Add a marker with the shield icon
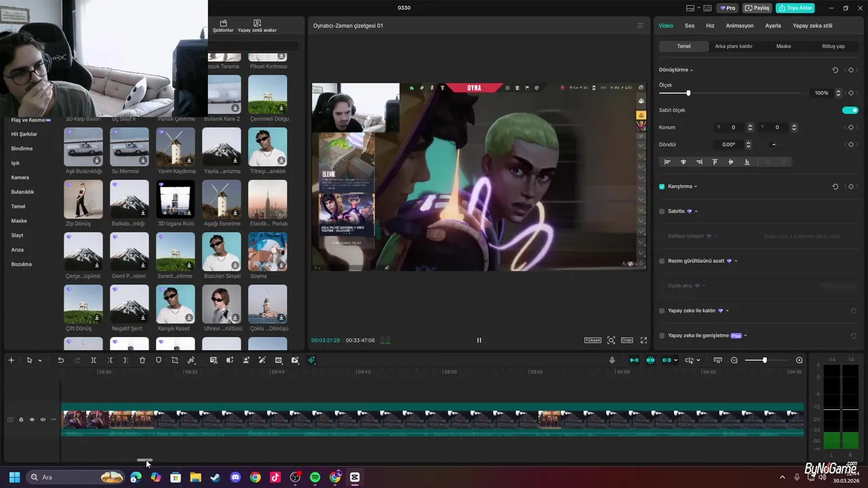This screenshot has width=868, height=488. pyautogui.click(x=159, y=360)
